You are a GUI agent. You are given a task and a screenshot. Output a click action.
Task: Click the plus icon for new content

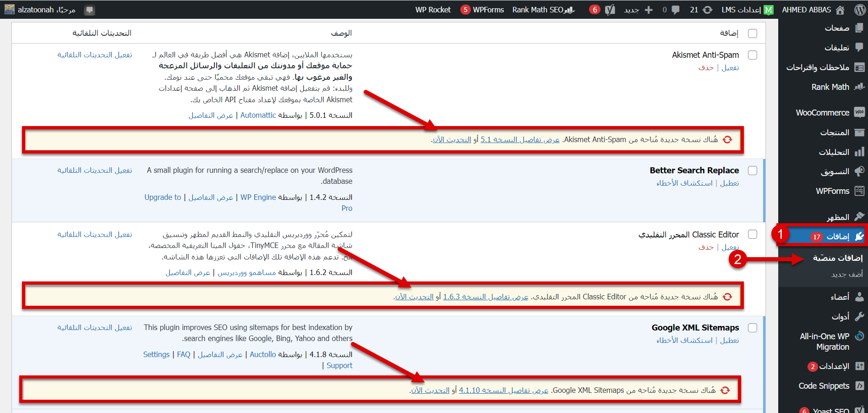point(649,10)
